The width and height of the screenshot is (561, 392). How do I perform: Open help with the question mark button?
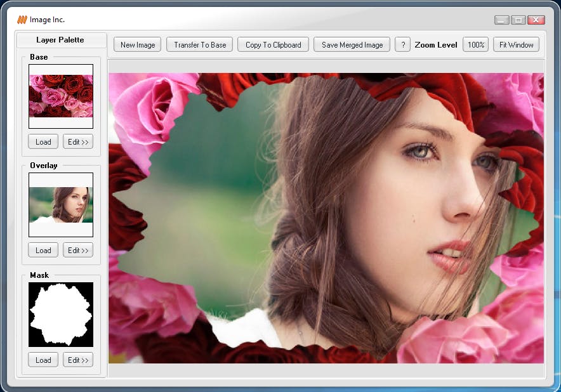point(402,44)
